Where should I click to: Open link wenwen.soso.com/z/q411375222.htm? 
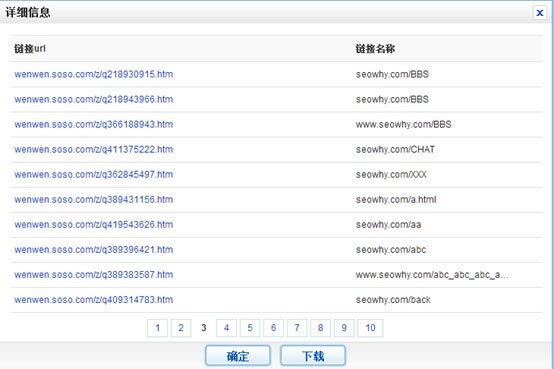tap(94, 150)
